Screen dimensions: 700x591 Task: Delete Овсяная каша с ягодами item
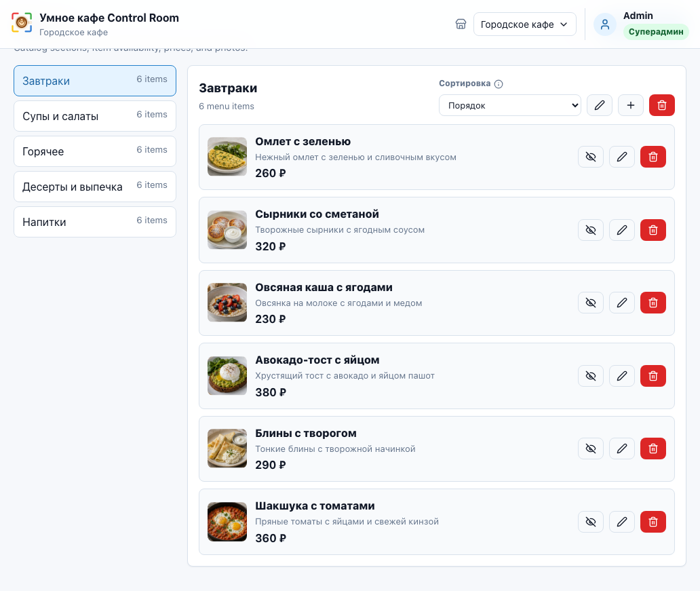tap(653, 303)
